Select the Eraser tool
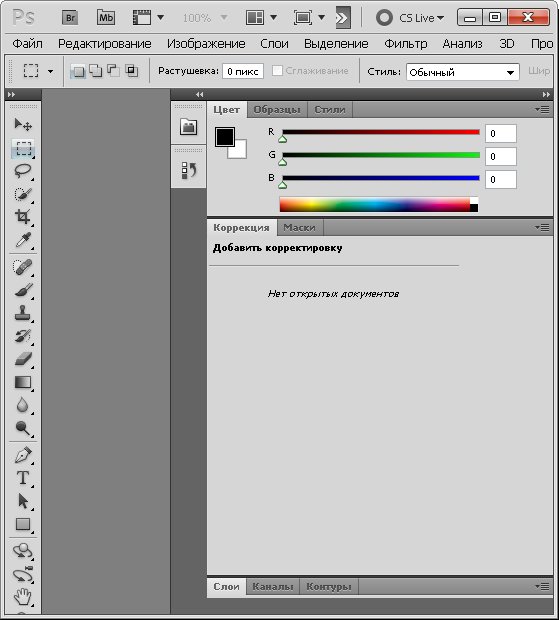The height and width of the screenshot is (620, 559). (23, 359)
